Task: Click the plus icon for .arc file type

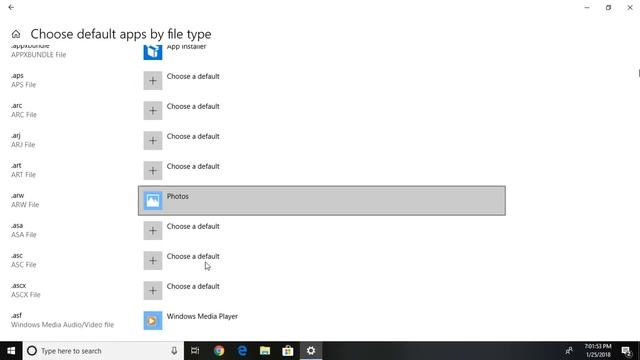Action: pyautogui.click(x=153, y=111)
